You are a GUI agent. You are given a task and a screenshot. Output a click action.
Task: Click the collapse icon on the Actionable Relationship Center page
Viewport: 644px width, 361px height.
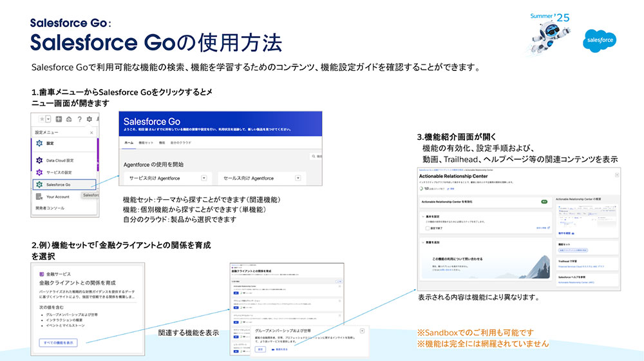[617, 175]
